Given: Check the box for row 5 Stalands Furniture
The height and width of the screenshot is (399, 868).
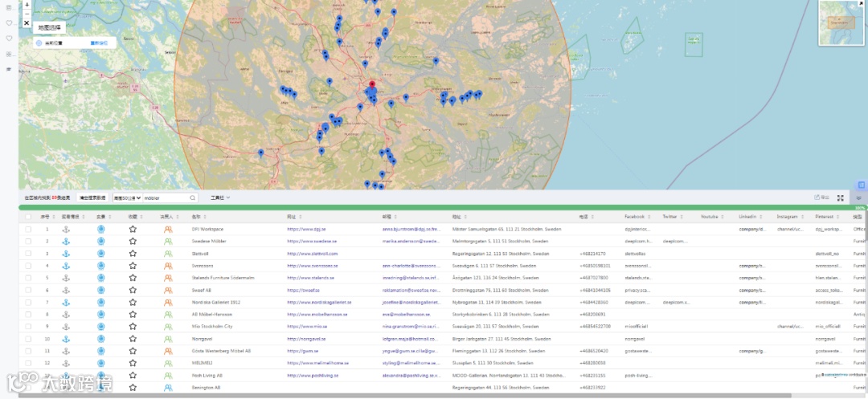Looking at the screenshot, I should click(28, 278).
